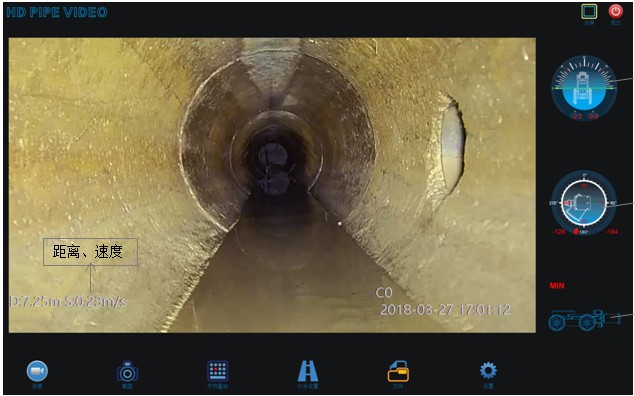This screenshot has width=634, height=396.
Task: Click the camera head rotation compass dial
Action: tap(584, 203)
